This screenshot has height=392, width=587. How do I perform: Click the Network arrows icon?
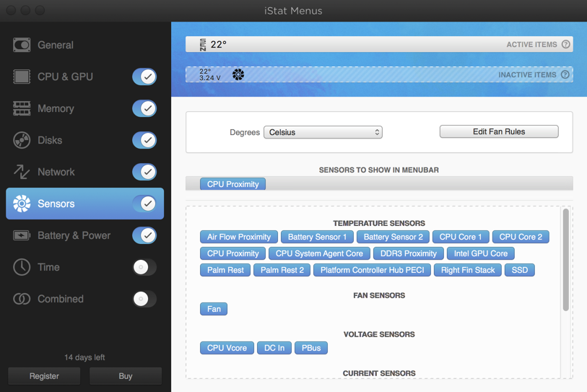point(22,172)
